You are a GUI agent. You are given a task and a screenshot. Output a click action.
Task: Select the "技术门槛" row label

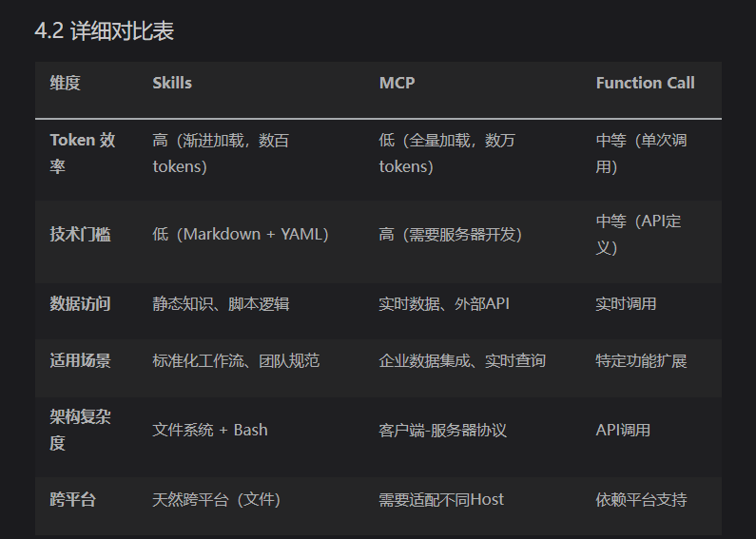point(80,234)
